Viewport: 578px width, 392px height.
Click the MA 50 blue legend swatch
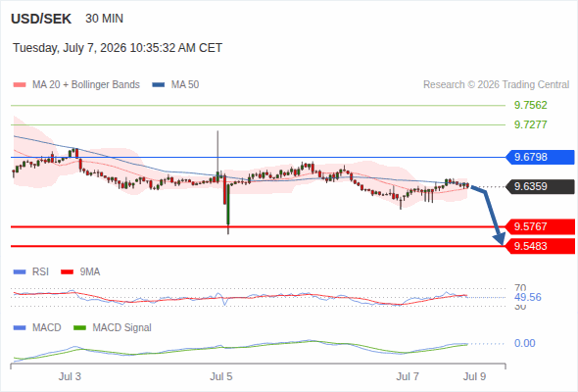coord(159,85)
